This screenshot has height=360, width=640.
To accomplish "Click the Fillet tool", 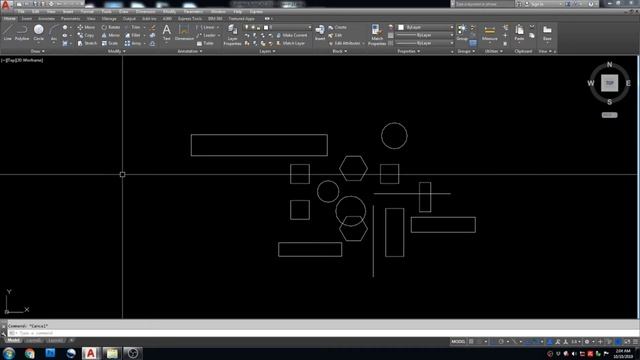I will (133, 36).
